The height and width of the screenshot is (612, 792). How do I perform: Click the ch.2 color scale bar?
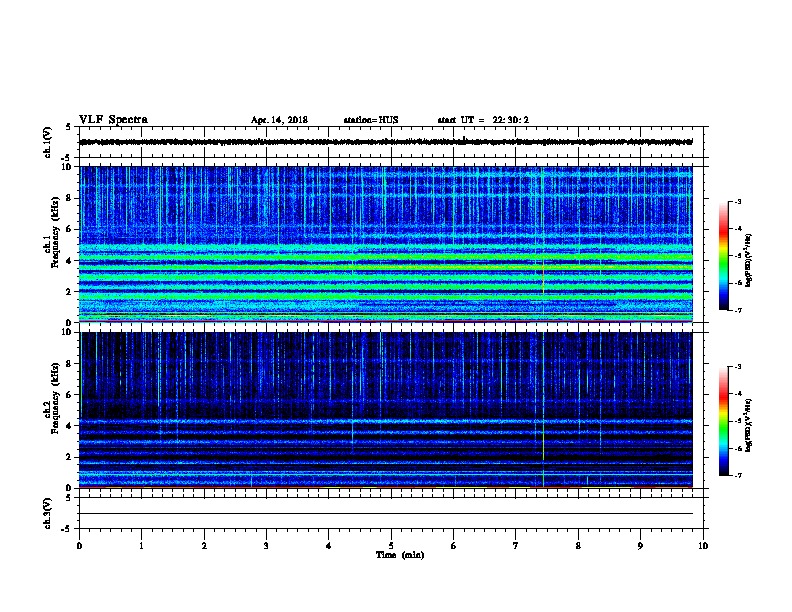(723, 421)
